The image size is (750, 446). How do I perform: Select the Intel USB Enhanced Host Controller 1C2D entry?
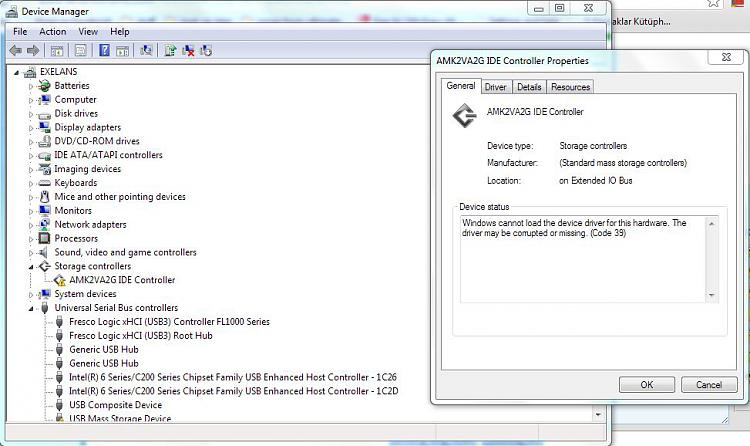[233, 391]
